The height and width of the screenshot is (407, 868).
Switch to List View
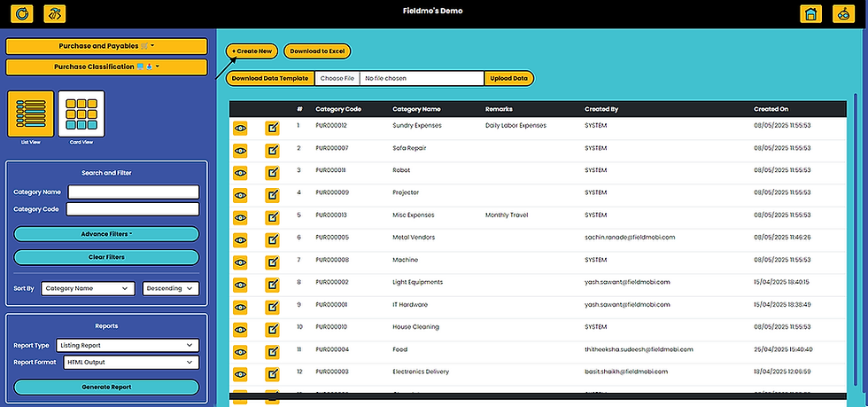(30, 114)
